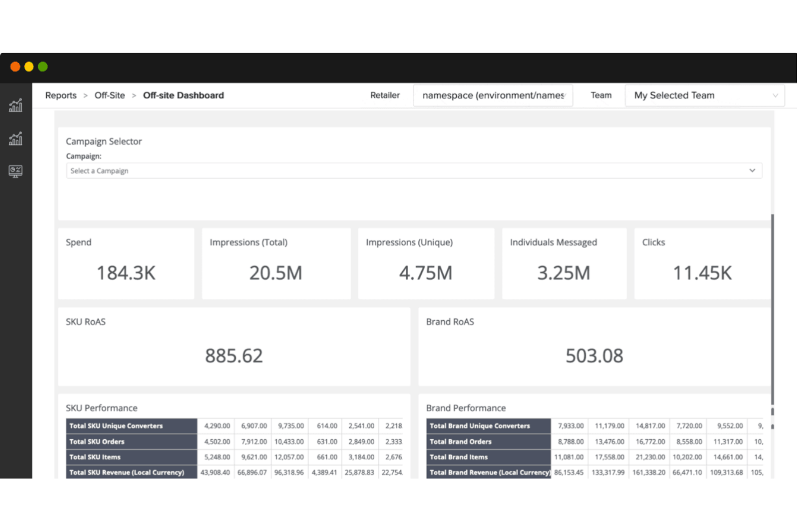Select the Brand RoAS panel
This screenshot has height=532, width=798.
tap(594, 347)
